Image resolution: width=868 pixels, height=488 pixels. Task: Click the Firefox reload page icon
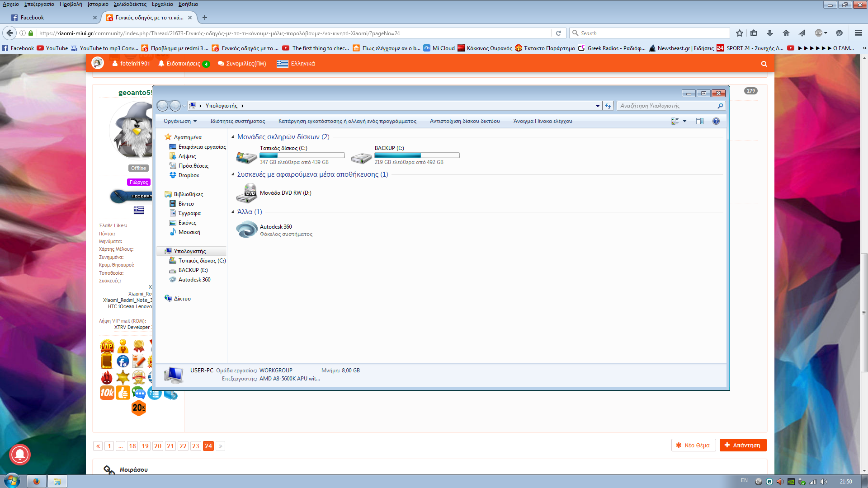click(x=558, y=33)
